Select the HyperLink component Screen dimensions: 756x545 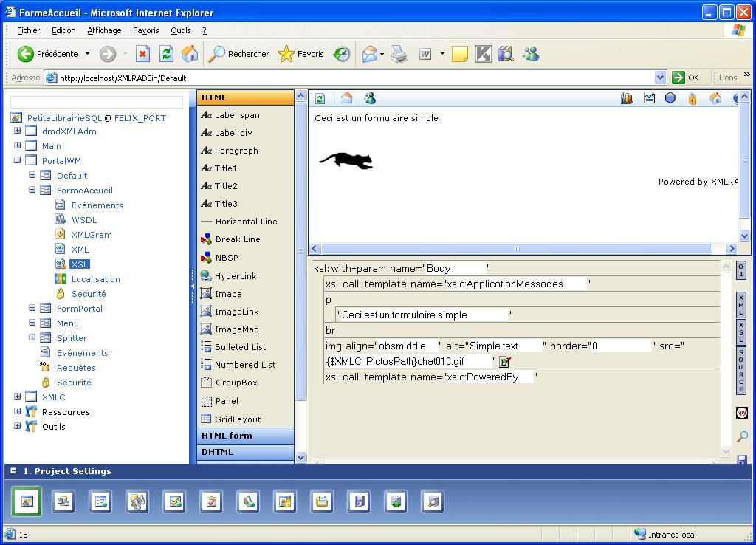click(x=236, y=276)
